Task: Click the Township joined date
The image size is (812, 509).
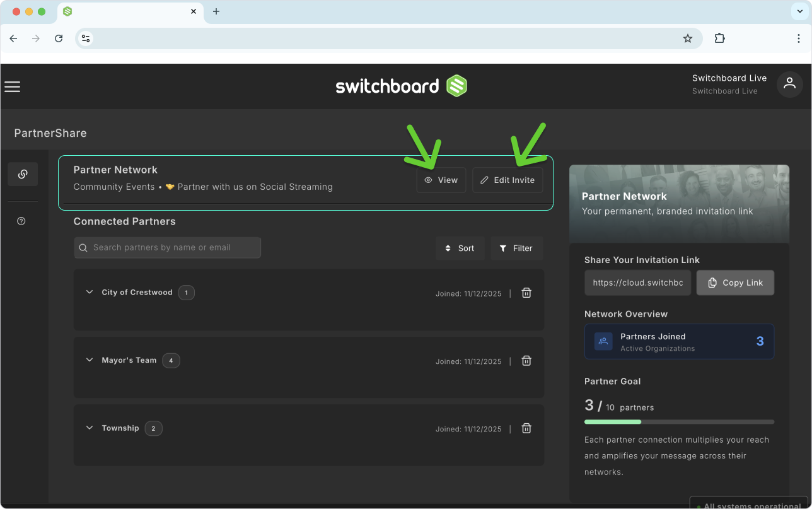Action: [x=468, y=430]
